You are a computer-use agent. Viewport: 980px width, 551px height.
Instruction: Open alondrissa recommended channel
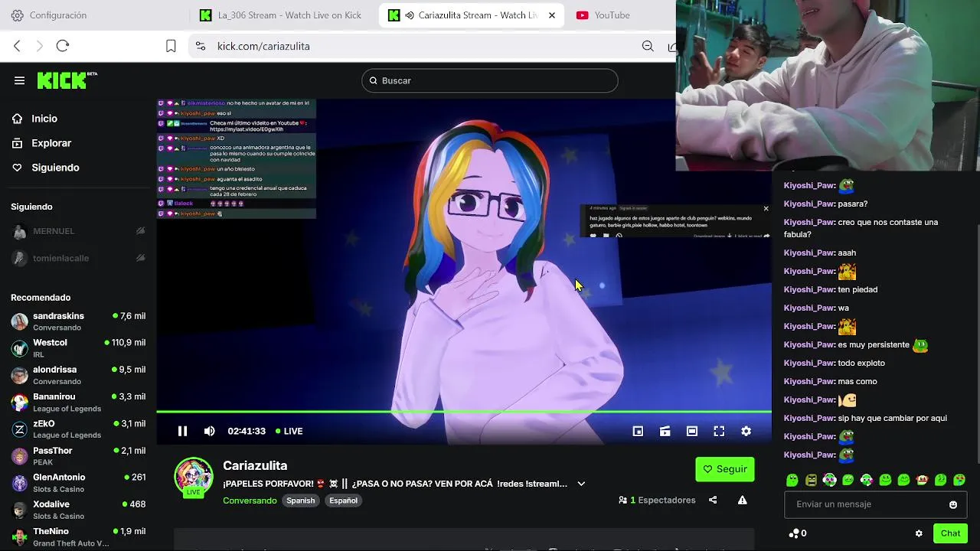[78, 375]
